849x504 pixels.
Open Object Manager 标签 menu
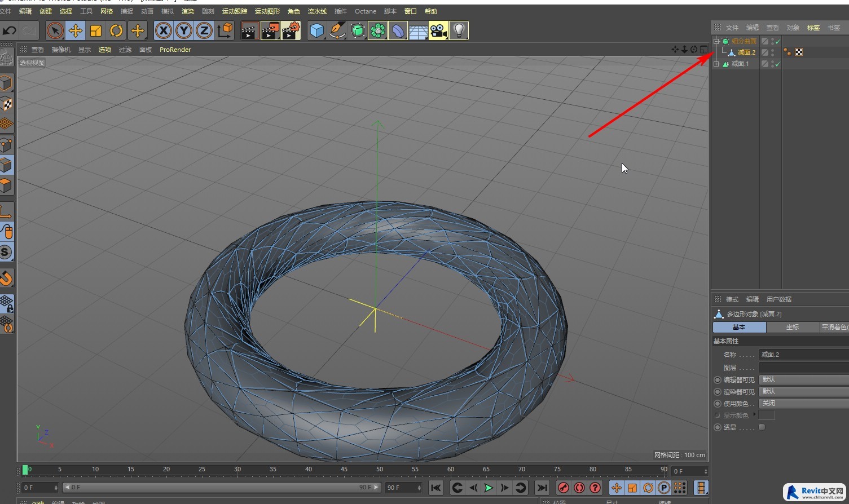tap(813, 28)
